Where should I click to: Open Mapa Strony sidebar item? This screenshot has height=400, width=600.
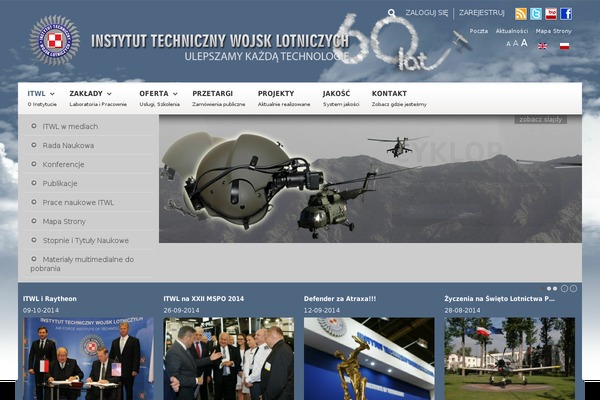64,222
